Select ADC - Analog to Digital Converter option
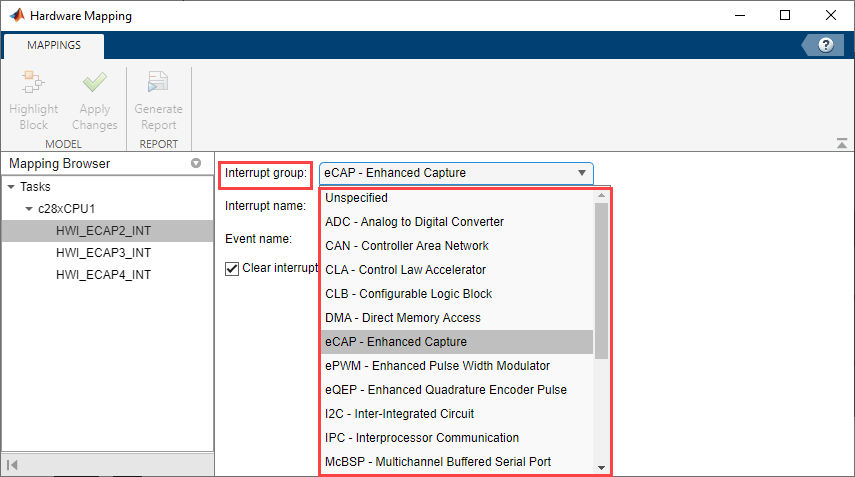Screen dimensions: 855x477 [x=414, y=222]
